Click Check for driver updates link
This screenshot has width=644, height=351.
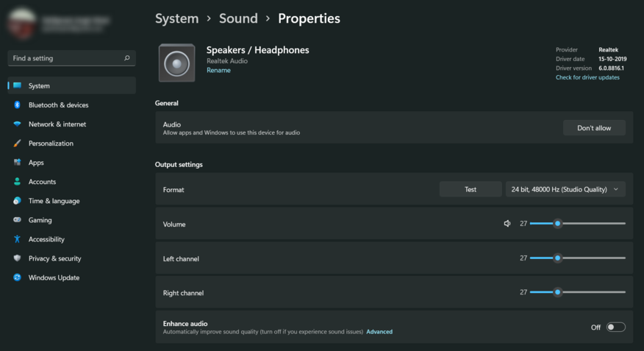587,77
